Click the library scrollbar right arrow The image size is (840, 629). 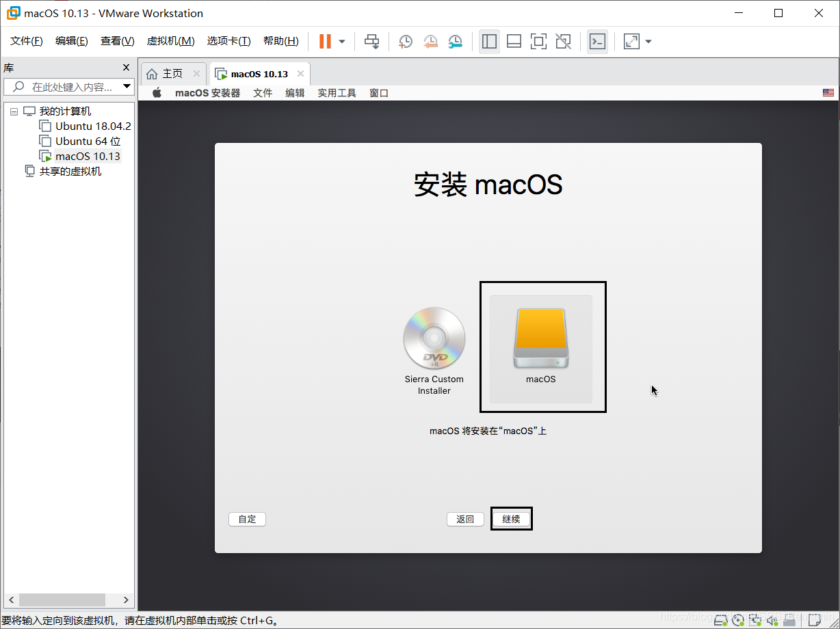(126, 600)
